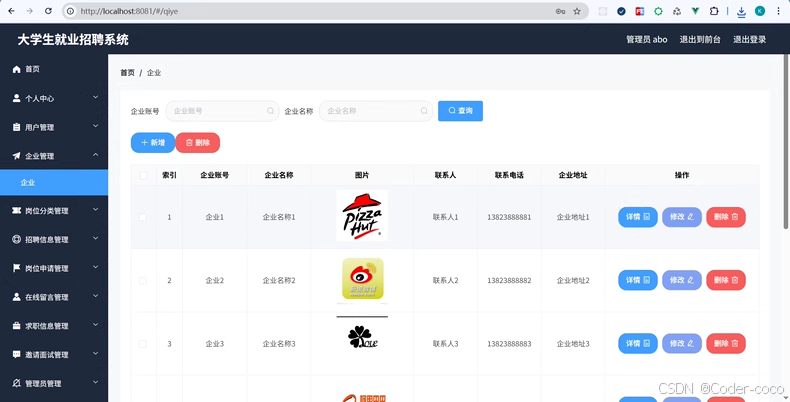This screenshot has height=402, width=790.
Task: Click 首页 in the breadcrumb
Action: (127, 73)
